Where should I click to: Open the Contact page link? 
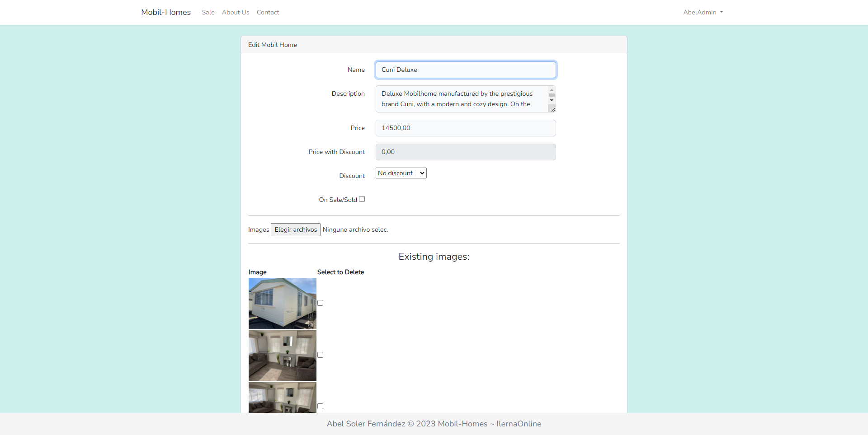268,12
